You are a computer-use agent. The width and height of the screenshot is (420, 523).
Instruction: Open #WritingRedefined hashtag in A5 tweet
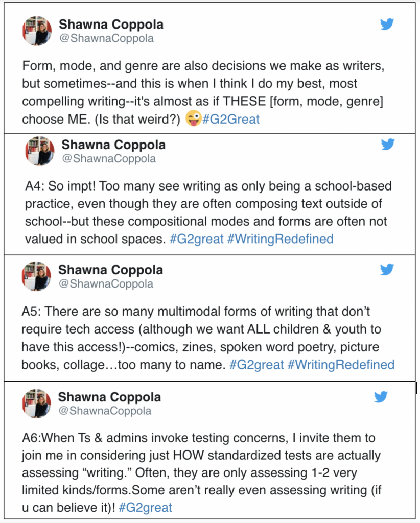click(341, 365)
